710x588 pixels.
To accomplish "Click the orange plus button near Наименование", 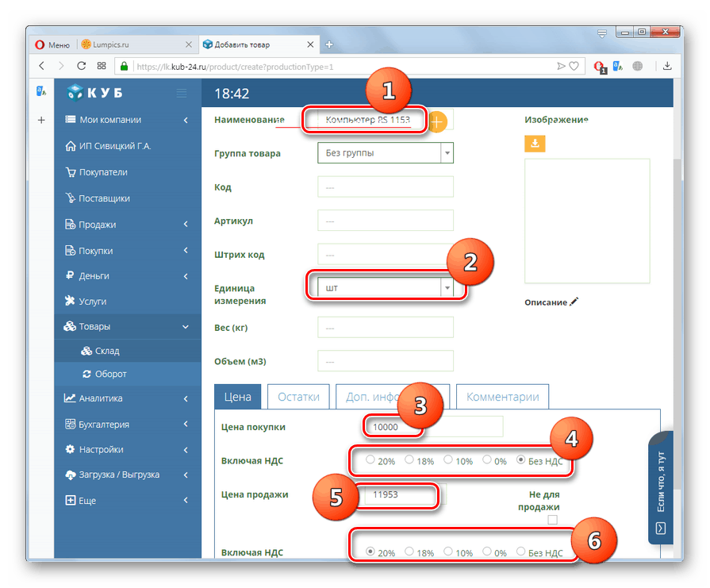I will [437, 122].
